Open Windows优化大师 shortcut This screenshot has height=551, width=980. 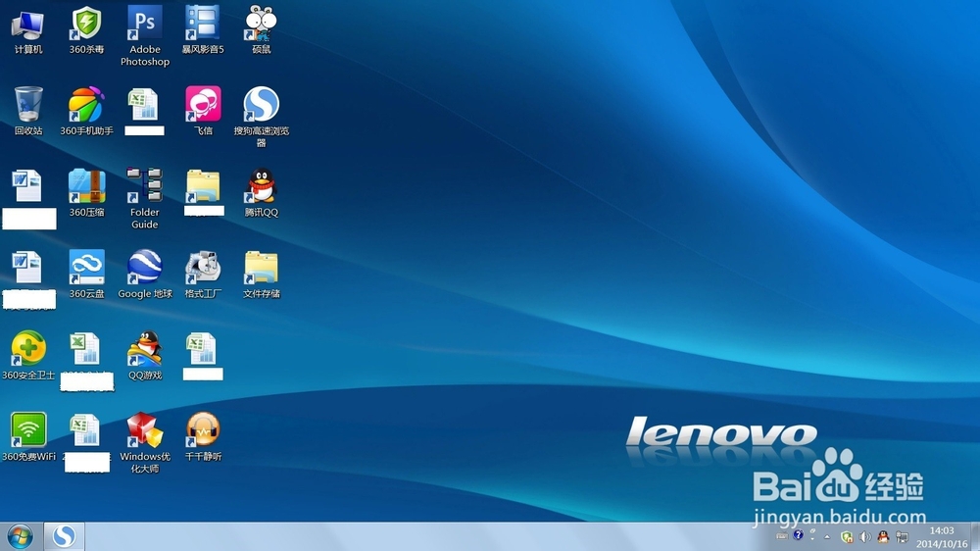(x=144, y=443)
